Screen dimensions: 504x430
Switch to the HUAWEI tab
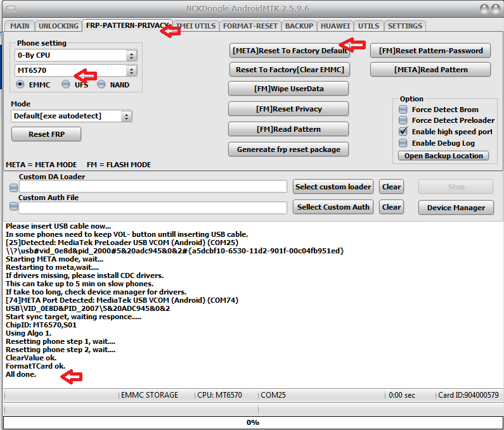pyautogui.click(x=335, y=26)
